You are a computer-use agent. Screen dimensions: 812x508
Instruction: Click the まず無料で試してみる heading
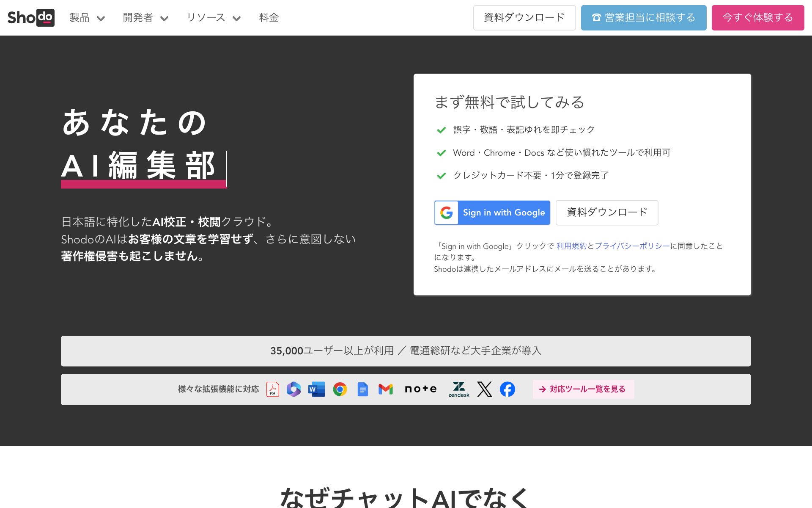pos(510,102)
